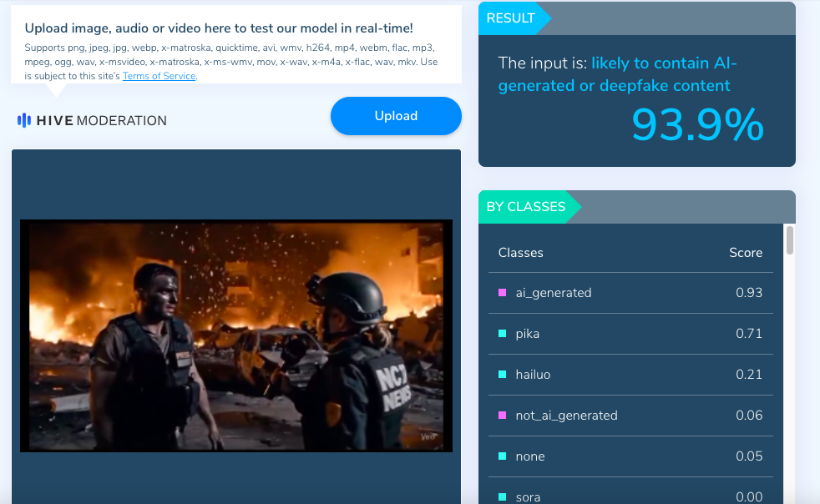Click the HIVE MODERATION brand text
The image size is (820, 504).
pos(101,121)
